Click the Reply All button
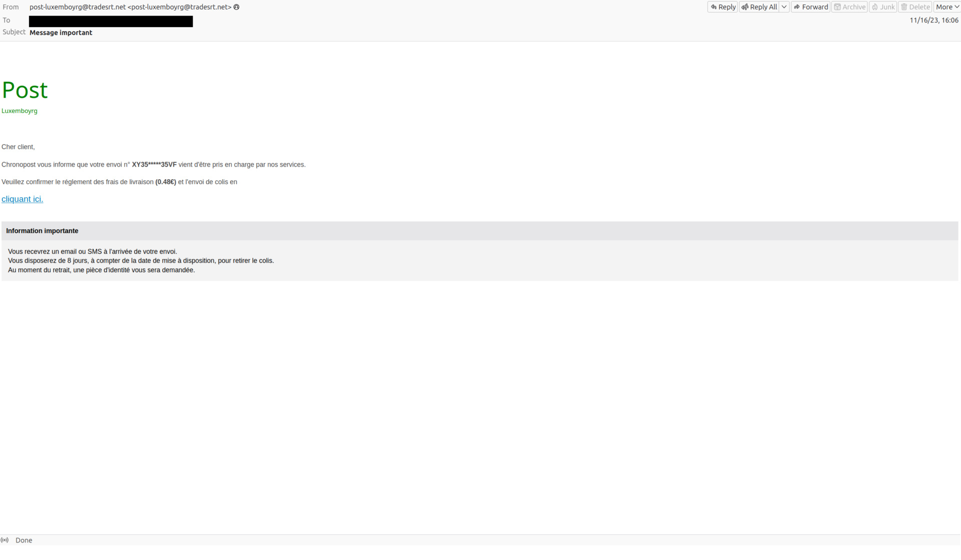The height and width of the screenshot is (560, 961). coord(759,7)
